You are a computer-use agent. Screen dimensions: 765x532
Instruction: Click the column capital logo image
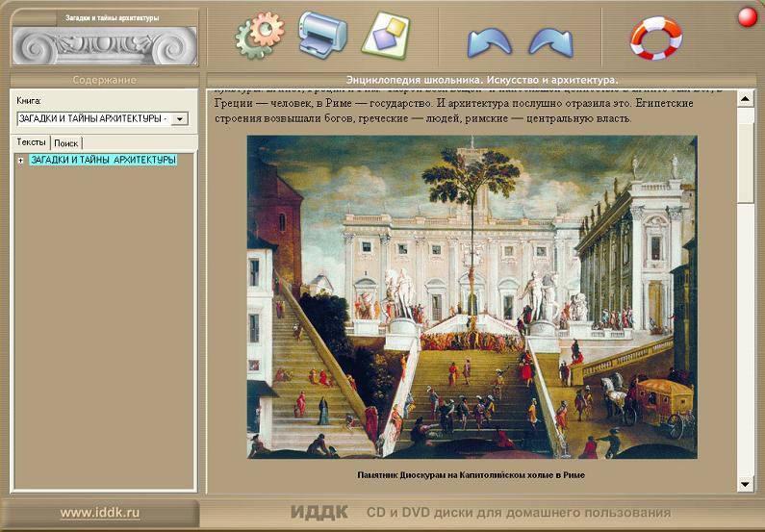tap(104, 44)
